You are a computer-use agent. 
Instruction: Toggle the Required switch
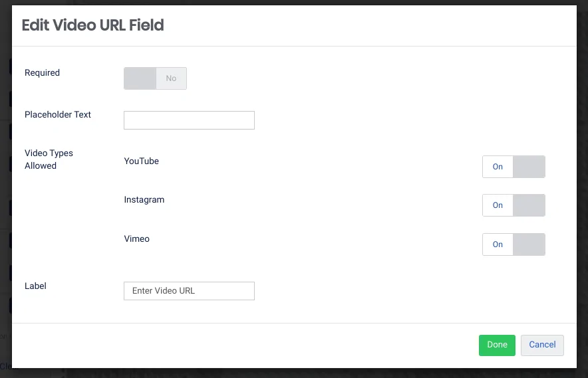[155, 78]
